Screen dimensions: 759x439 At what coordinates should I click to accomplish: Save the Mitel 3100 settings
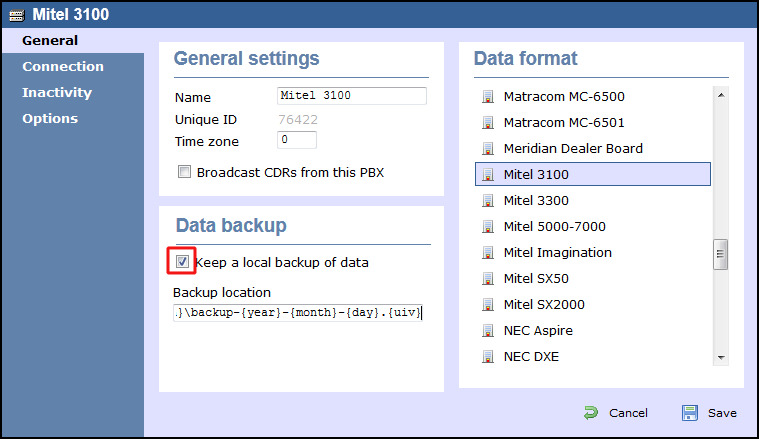click(709, 413)
